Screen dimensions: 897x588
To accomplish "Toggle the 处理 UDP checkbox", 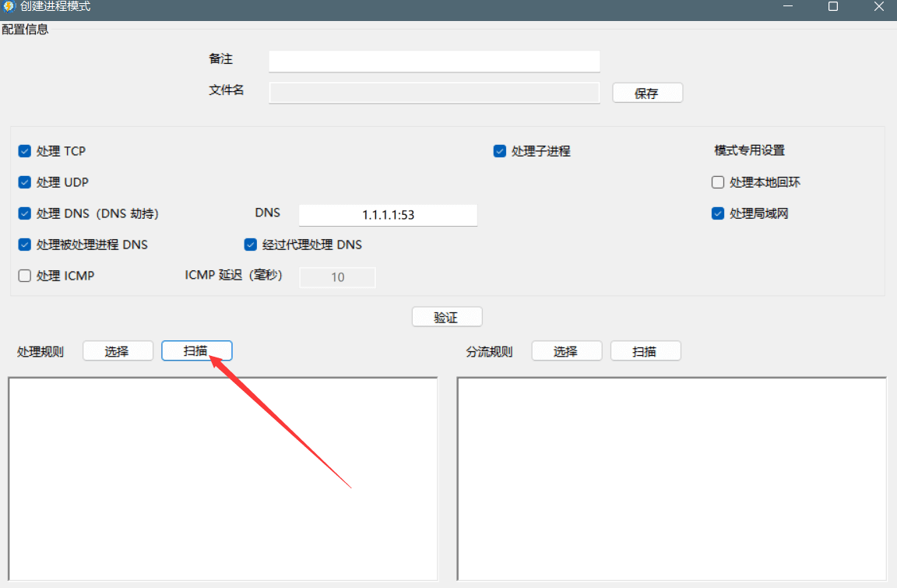I will 25,182.
